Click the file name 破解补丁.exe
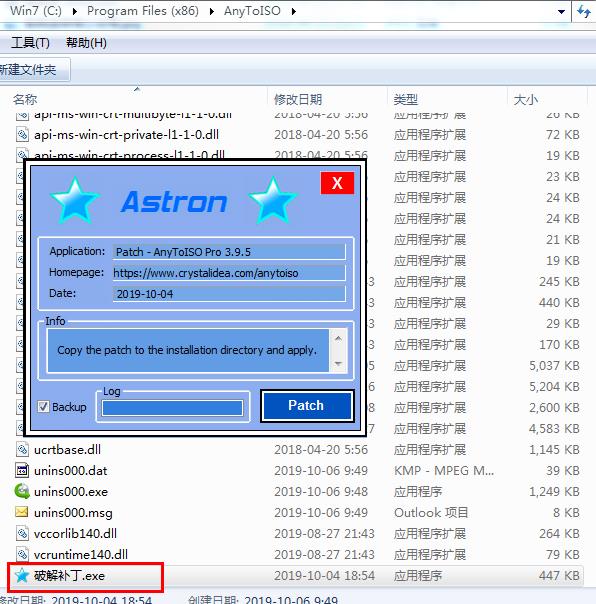This screenshot has width=596, height=604. click(x=69, y=575)
